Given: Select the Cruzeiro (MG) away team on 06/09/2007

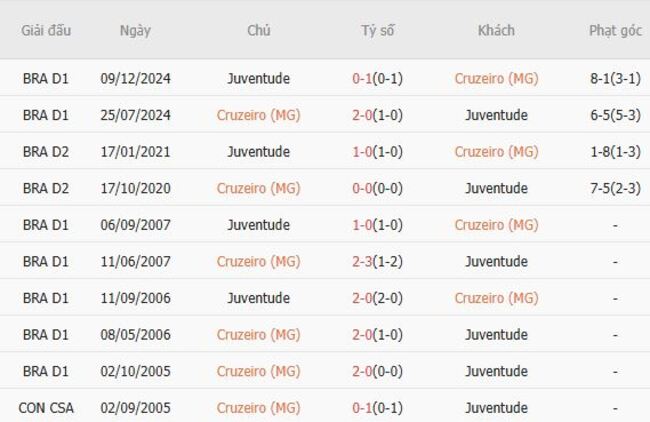Looking at the screenshot, I should pyautogui.click(x=496, y=225).
